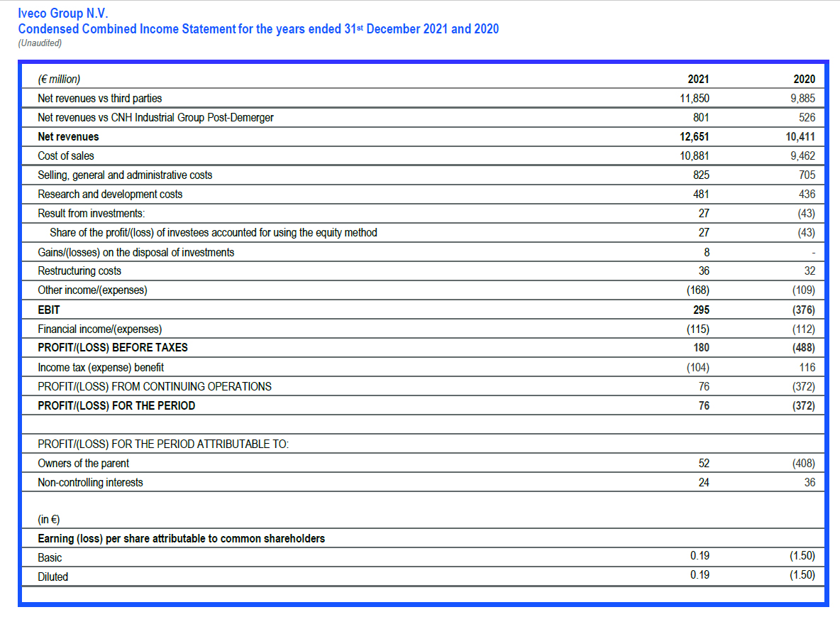
Task: Select the 'Cost of sales' label
Action: point(66,156)
